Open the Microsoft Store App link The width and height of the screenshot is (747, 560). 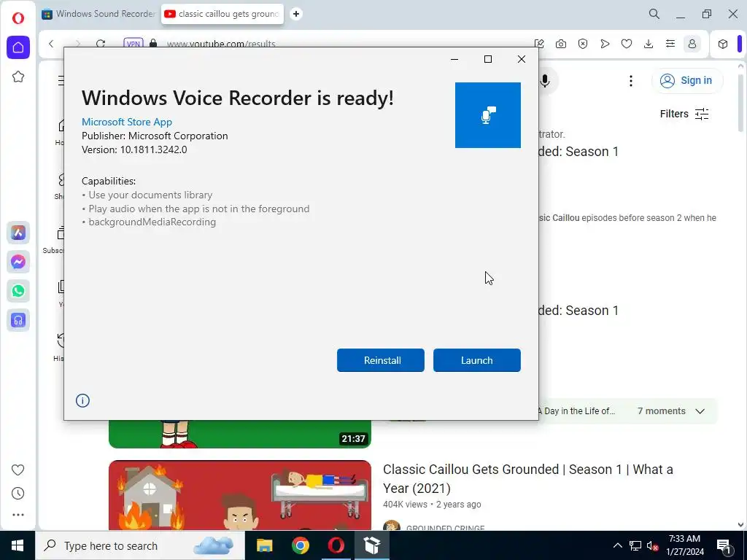[x=127, y=122]
